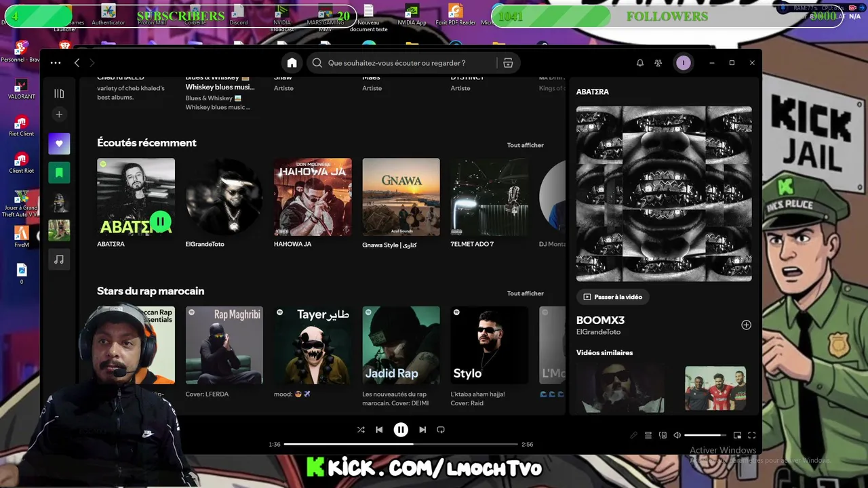
Task: Open the Riot Client desktop shortcut
Action: click(x=21, y=126)
